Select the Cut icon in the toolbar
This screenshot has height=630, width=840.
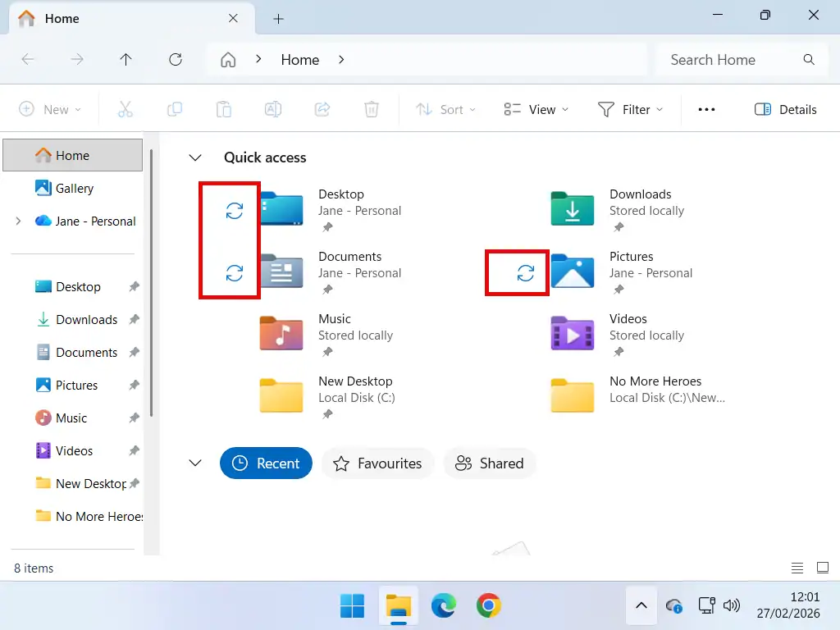tap(125, 108)
